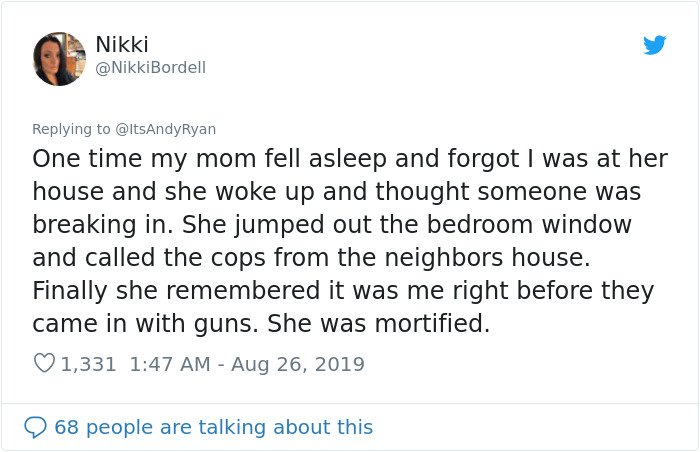Screen dimensions: 700x452
Task: Click the phrase 'She was mortified.'
Action: pyautogui.click(x=379, y=323)
